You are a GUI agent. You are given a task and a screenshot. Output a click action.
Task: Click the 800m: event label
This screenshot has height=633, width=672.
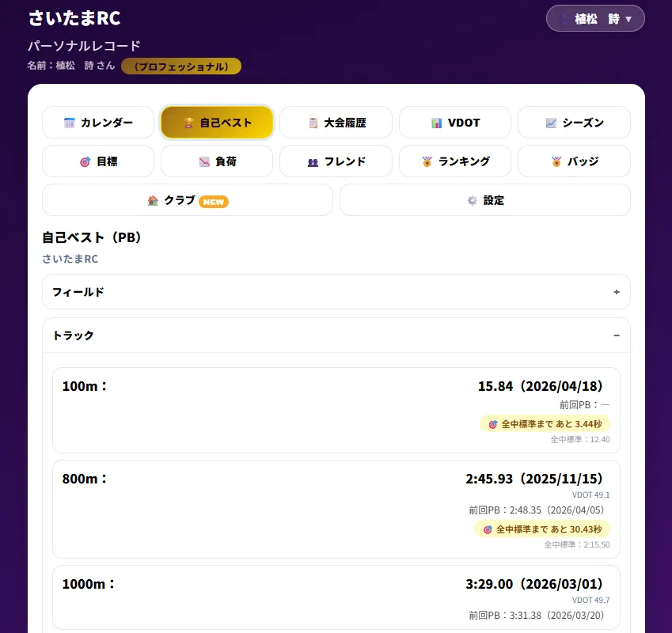[x=85, y=479]
